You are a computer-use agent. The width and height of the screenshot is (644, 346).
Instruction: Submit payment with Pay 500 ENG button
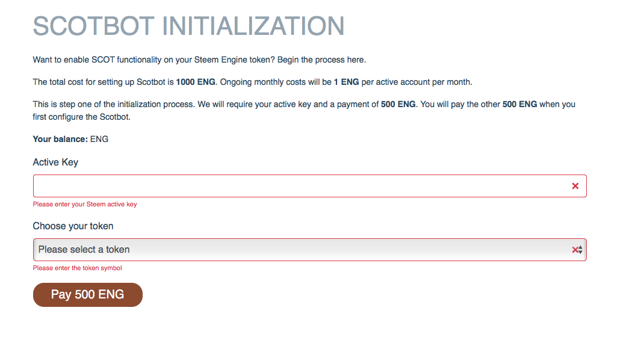click(x=87, y=295)
